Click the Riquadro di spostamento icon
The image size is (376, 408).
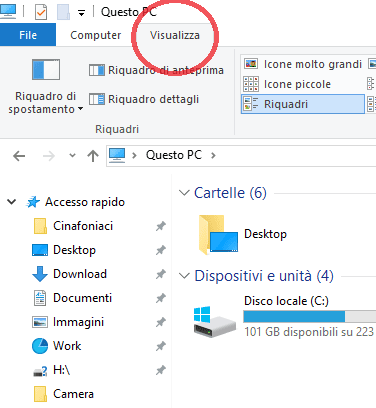[46, 69]
